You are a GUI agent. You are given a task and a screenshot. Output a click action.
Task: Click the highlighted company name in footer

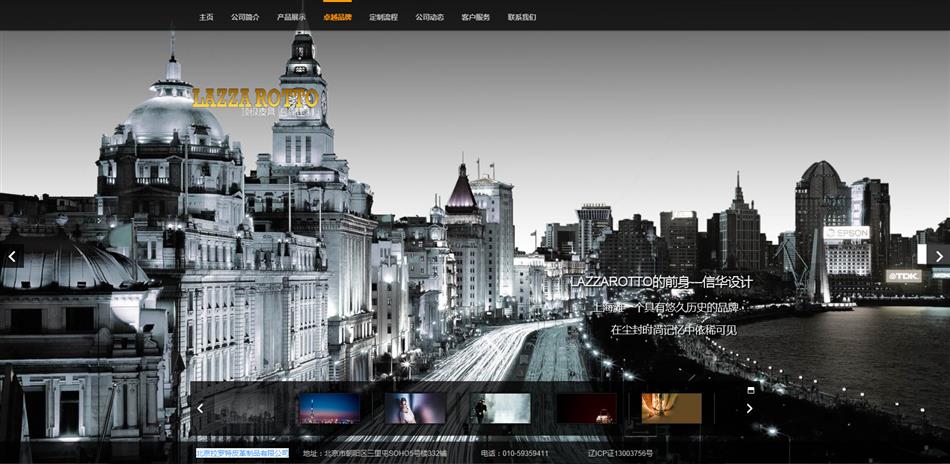(x=241, y=453)
